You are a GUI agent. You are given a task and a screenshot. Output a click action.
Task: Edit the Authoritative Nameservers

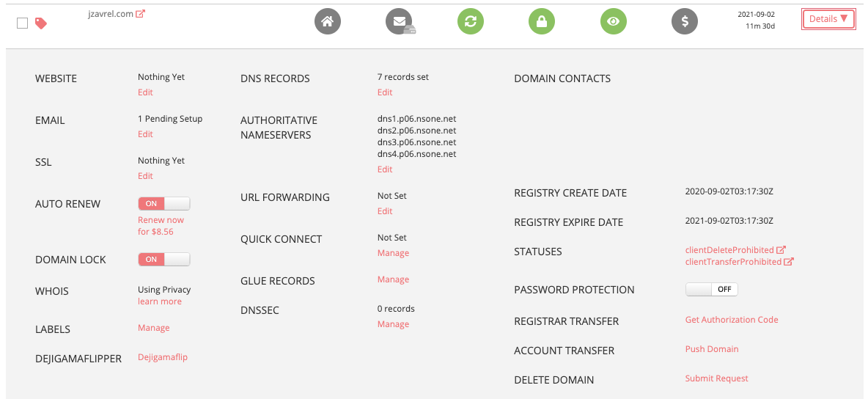pyautogui.click(x=386, y=169)
